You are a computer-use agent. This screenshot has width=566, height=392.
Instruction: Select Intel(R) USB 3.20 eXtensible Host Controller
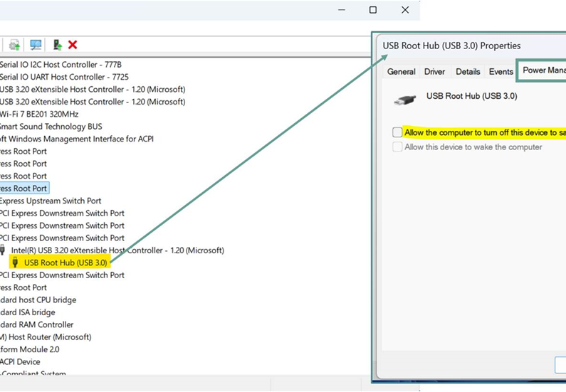pyautogui.click(x=117, y=250)
